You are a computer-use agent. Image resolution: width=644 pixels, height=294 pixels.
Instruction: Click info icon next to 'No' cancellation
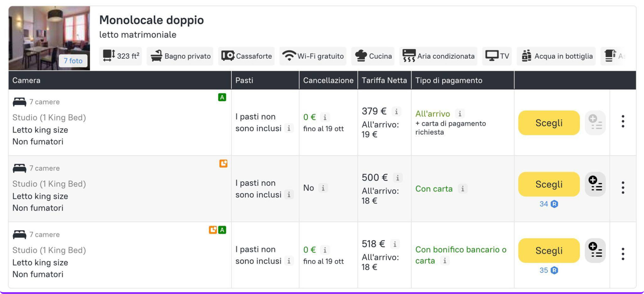pos(323,188)
